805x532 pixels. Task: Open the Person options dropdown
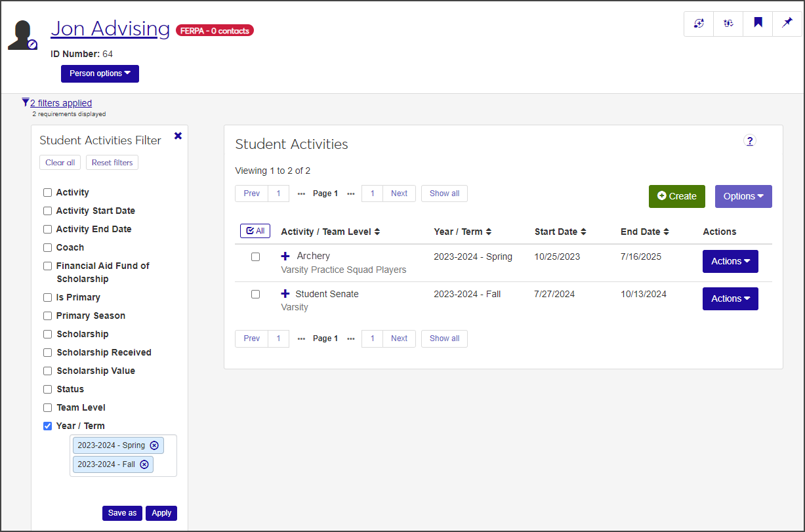(x=100, y=73)
